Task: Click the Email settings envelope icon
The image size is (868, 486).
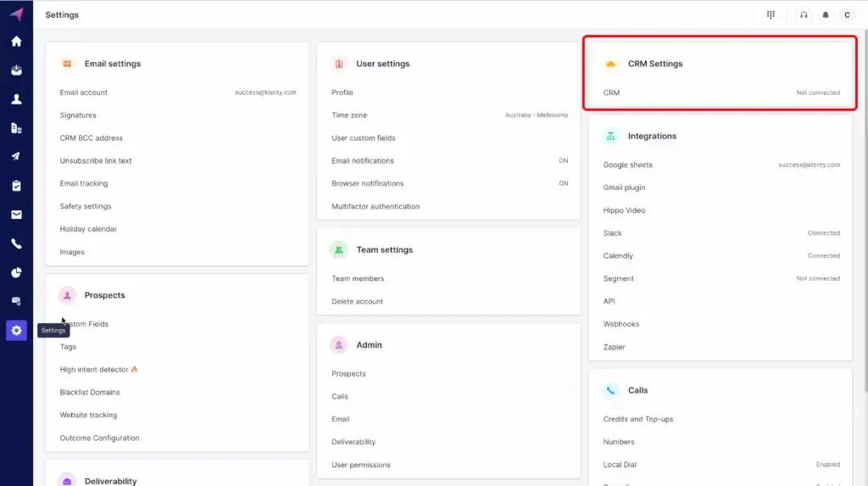Action: 67,64
